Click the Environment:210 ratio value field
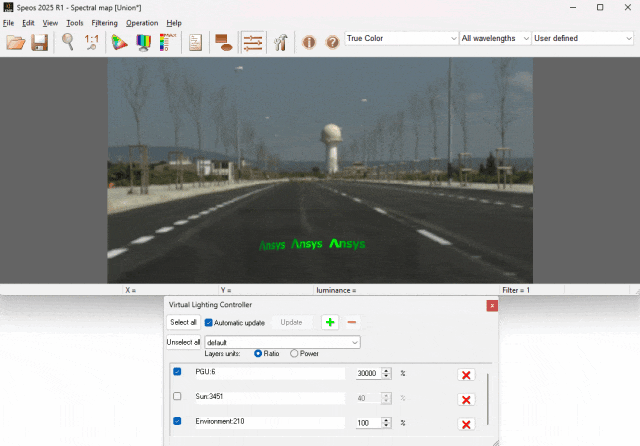 click(x=367, y=422)
